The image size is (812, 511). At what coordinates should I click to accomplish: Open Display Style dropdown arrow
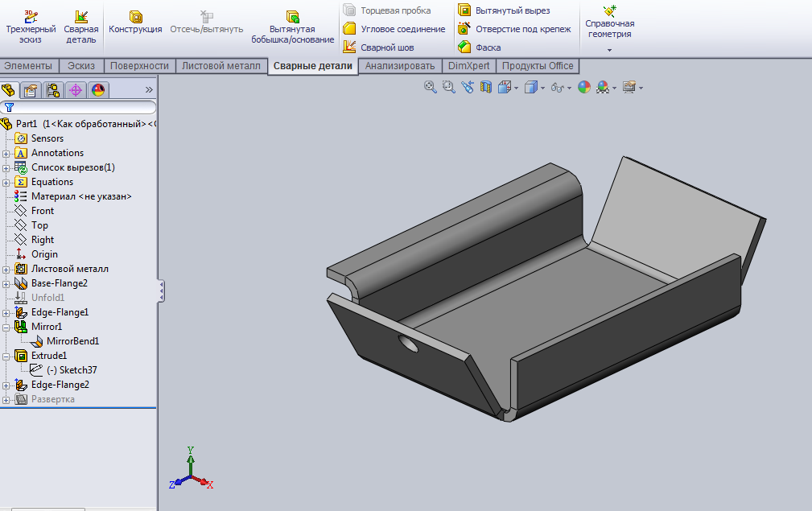coord(542,88)
